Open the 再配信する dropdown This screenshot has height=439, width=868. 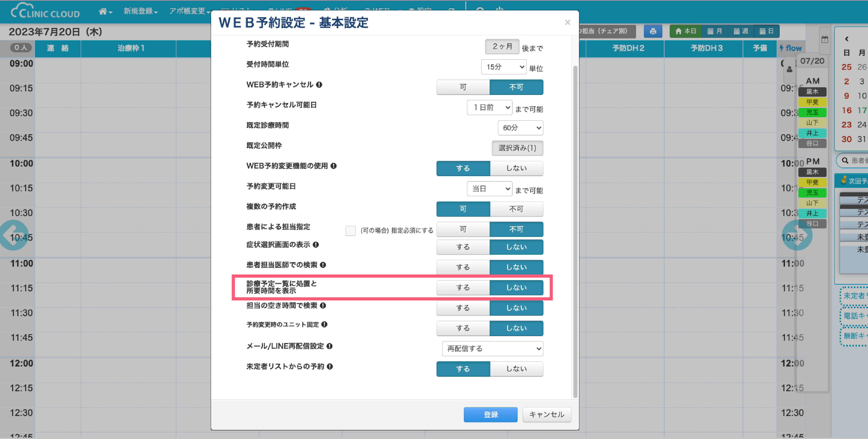click(492, 349)
